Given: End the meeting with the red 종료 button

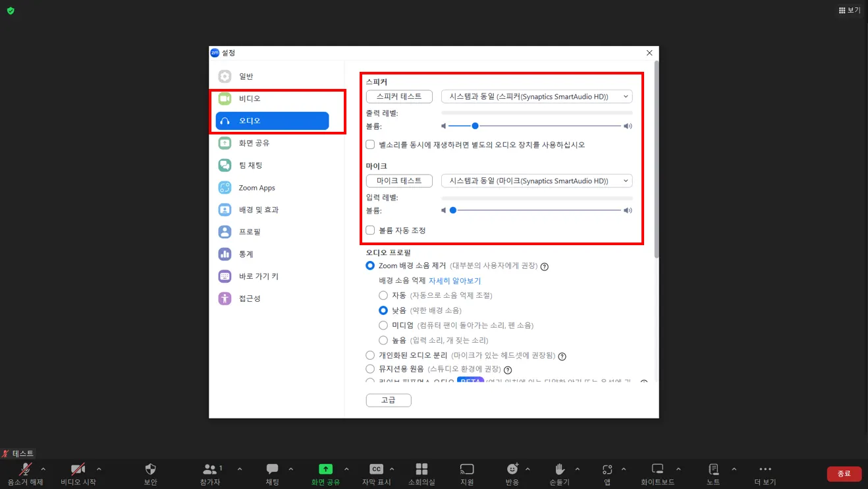Looking at the screenshot, I should point(844,473).
